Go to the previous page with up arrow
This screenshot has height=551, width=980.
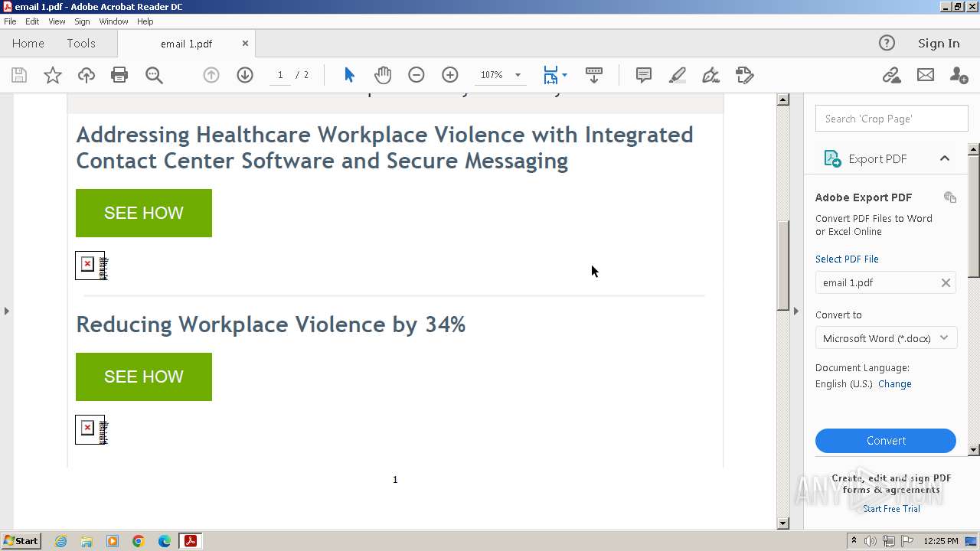click(211, 75)
